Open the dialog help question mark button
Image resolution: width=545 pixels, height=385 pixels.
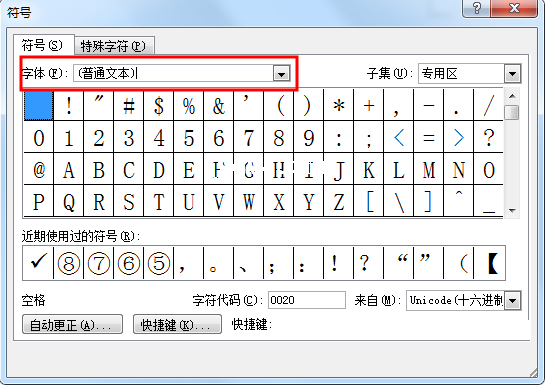pos(477,8)
